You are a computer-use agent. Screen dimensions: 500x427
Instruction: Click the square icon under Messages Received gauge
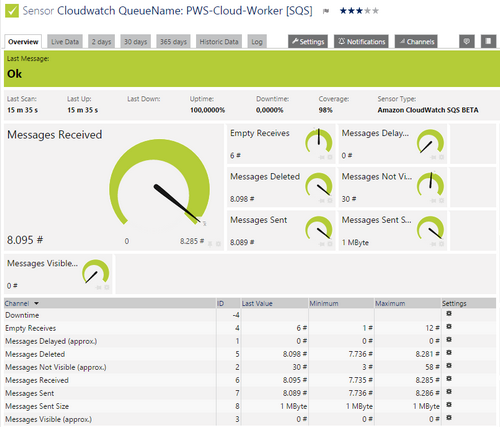(218, 244)
